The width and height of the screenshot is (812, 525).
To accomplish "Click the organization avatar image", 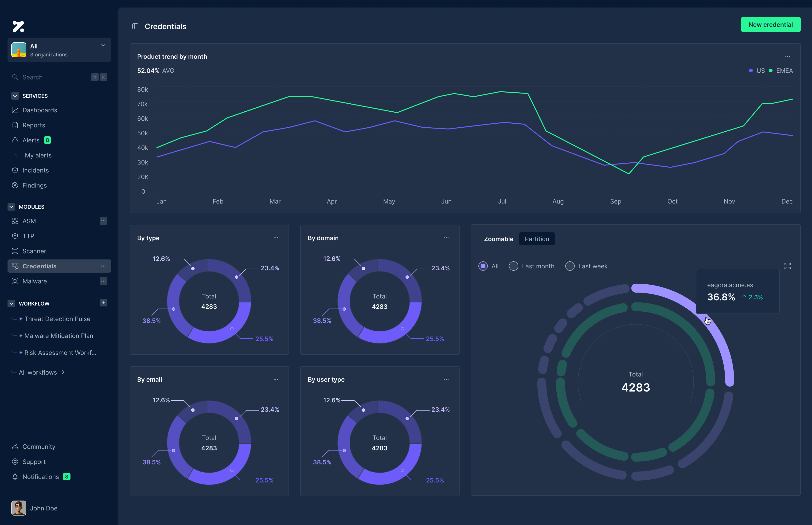I will pyautogui.click(x=19, y=50).
